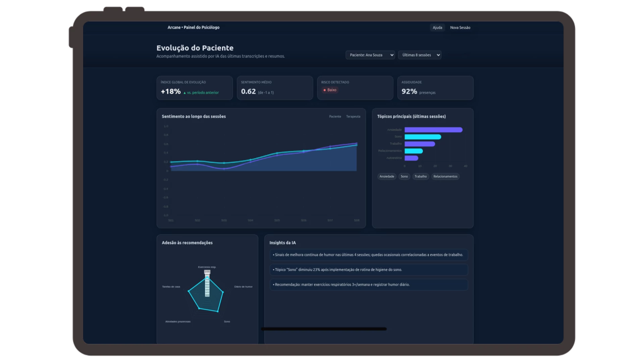Select the Relacionamentos topic chip
This screenshot has height=362, width=644.
click(x=445, y=176)
